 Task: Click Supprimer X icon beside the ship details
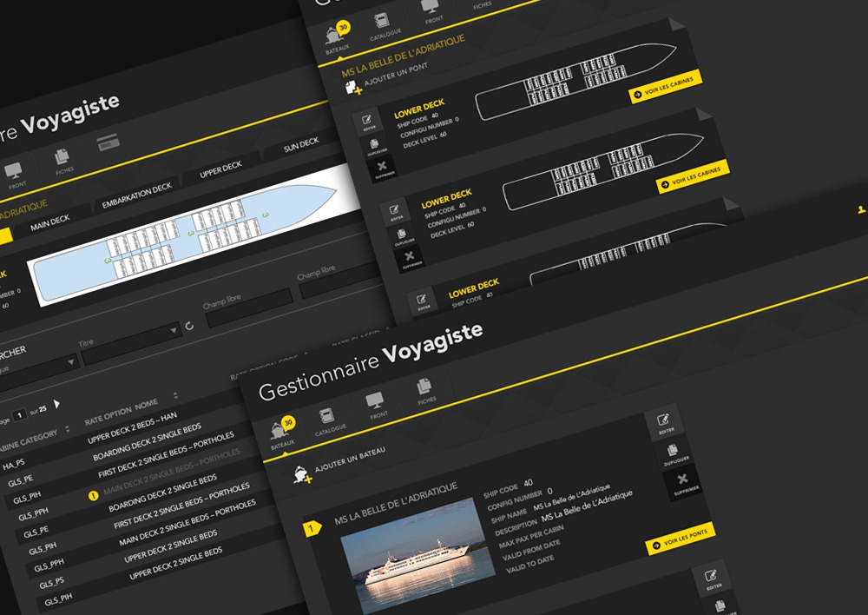(682, 481)
